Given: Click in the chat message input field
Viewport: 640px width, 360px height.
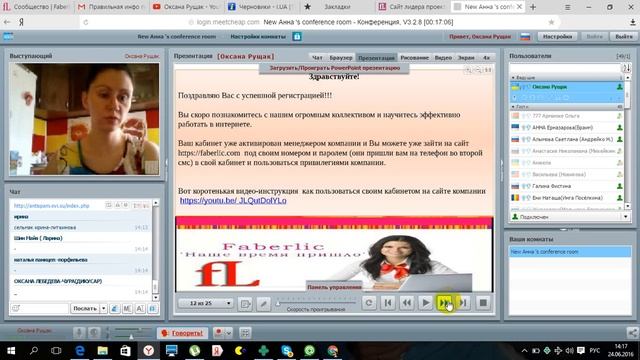Looking at the screenshot, I should pos(39,309).
